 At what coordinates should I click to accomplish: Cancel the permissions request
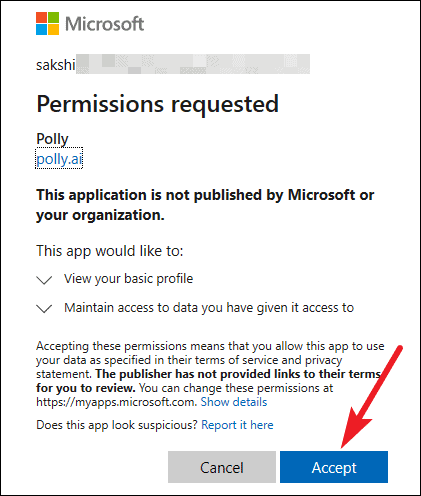tap(222, 467)
